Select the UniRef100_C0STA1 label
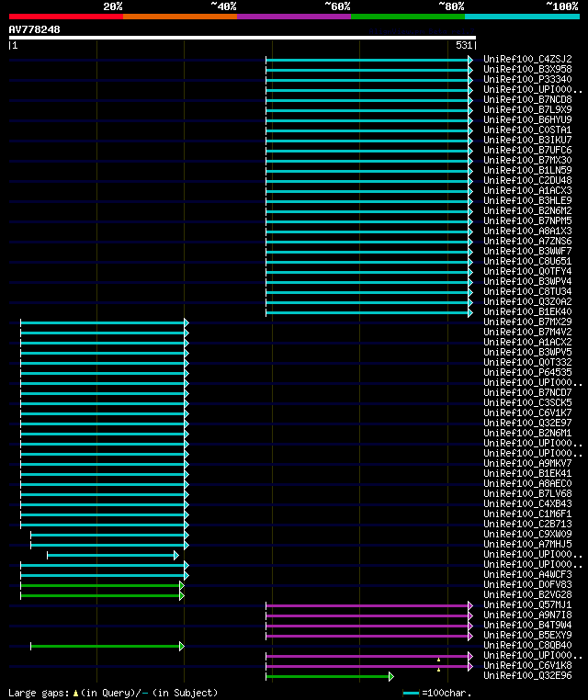The image size is (588, 700). (527, 130)
